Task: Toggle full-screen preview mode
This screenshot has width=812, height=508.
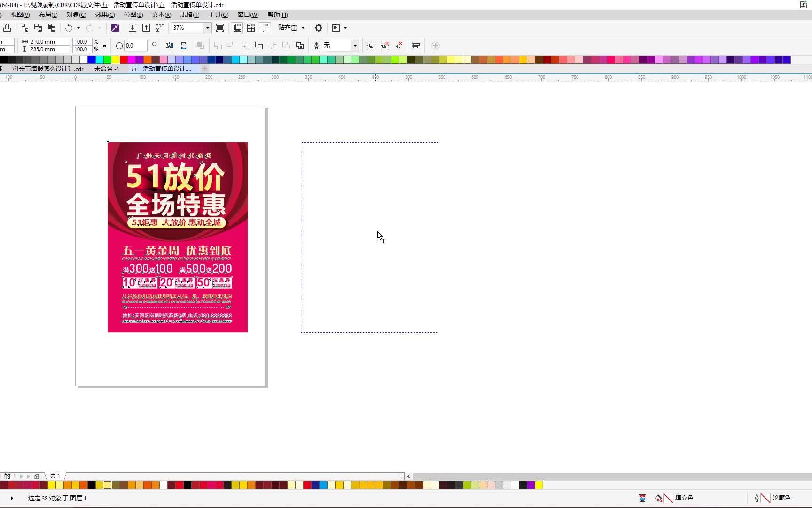Action: click(220, 28)
